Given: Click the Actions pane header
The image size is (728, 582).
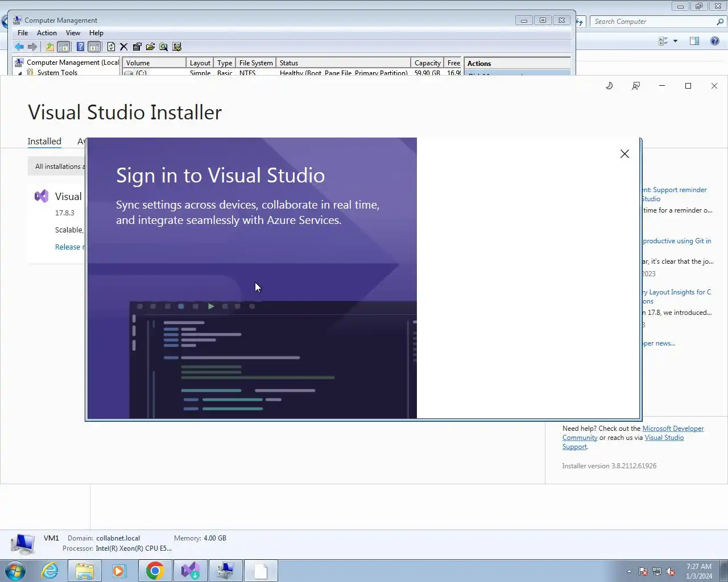Looking at the screenshot, I should [518, 63].
